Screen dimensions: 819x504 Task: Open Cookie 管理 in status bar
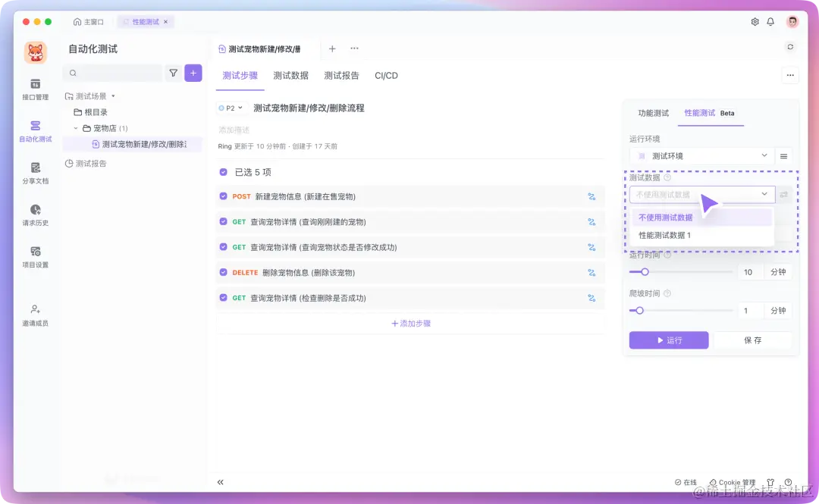733,482
